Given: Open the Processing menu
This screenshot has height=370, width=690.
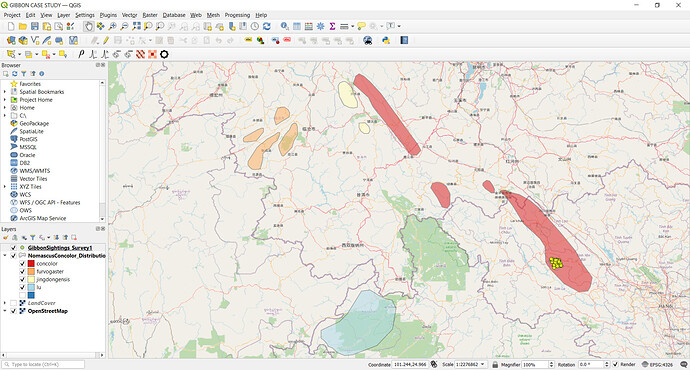Looking at the screenshot, I should coord(237,15).
